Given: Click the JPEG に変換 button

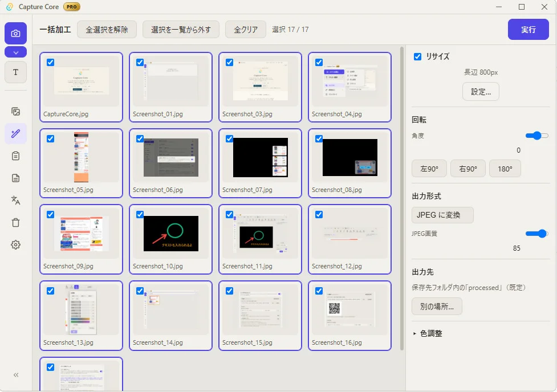Looking at the screenshot, I should click(x=442, y=215).
